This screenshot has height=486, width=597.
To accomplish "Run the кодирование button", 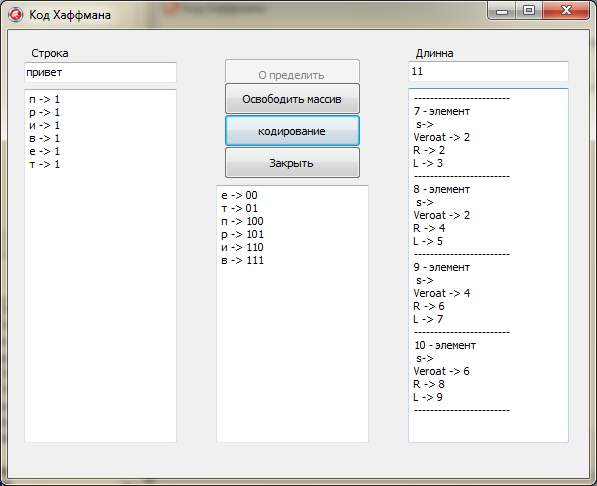I will tap(292, 131).
